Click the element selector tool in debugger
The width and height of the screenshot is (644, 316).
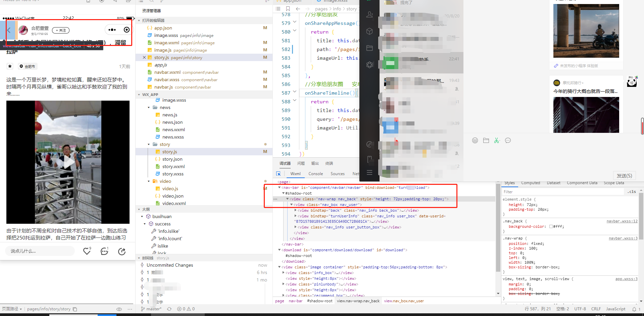point(278,173)
